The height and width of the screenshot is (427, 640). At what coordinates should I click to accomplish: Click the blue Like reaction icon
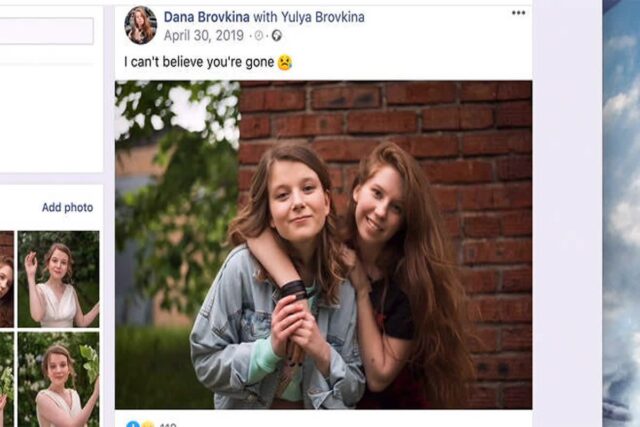(132, 424)
